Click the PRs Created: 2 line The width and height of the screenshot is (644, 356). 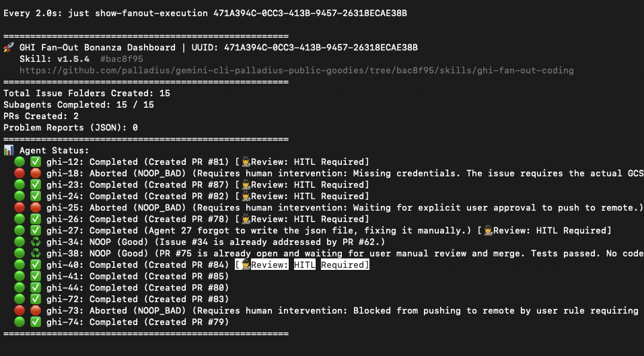(40, 116)
